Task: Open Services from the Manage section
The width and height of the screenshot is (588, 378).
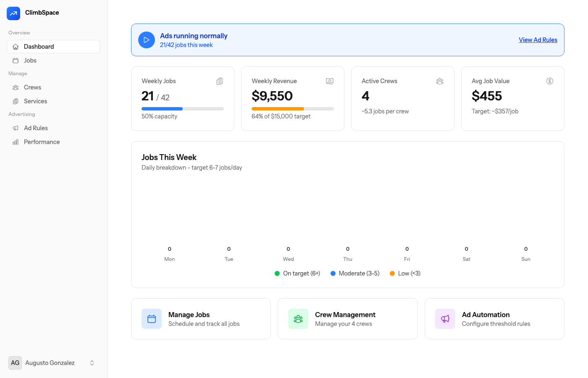Action: (35, 101)
